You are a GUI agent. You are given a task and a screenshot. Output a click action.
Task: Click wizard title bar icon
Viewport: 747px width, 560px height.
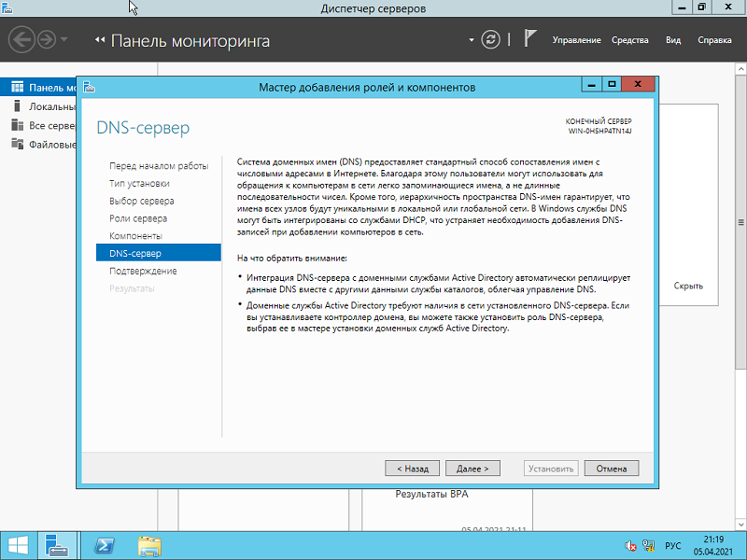89,87
